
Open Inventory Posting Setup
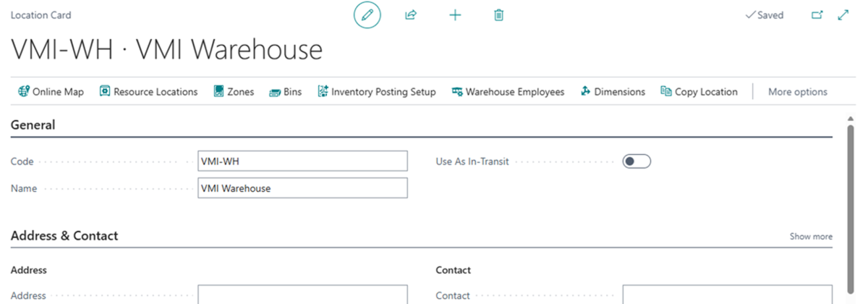[x=376, y=92]
